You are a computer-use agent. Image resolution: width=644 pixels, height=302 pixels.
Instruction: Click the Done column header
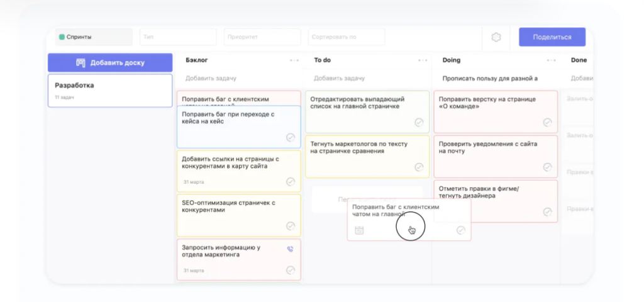pyautogui.click(x=579, y=60)
